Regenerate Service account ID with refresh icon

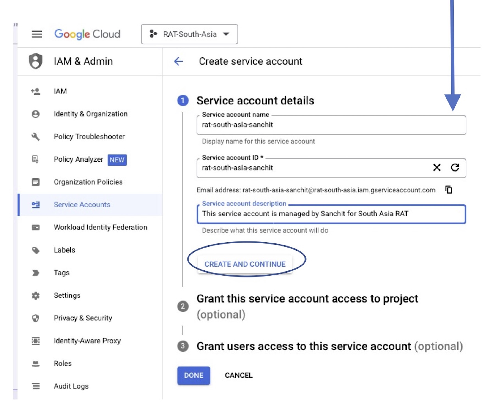[x=455, y=167]
